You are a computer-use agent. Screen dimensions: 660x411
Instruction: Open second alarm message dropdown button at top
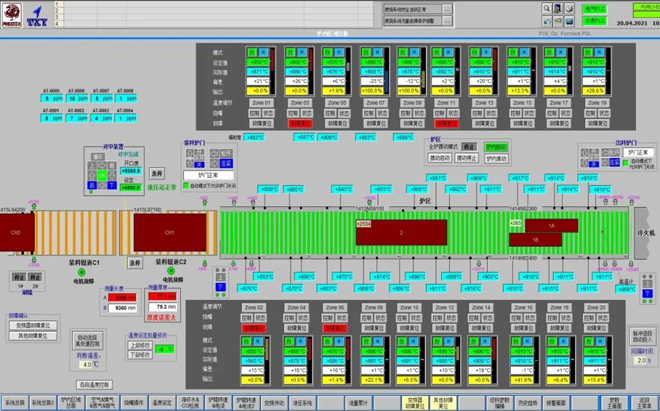coord(446,21)
